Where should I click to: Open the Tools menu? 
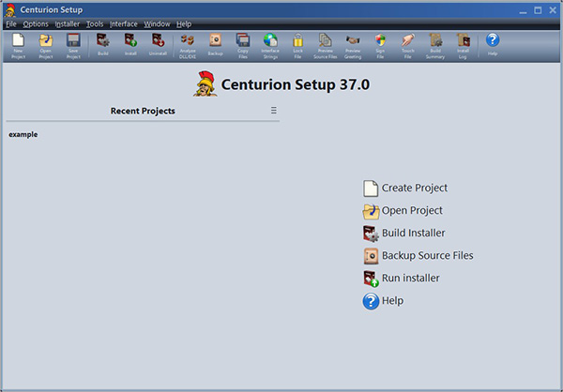pyautogui.click(x=95, y=24)
